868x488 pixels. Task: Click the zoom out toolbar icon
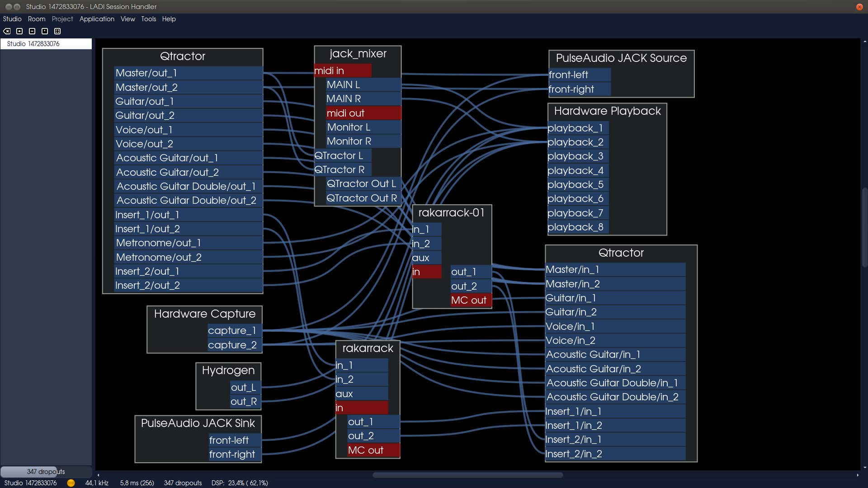coord(32,31)
